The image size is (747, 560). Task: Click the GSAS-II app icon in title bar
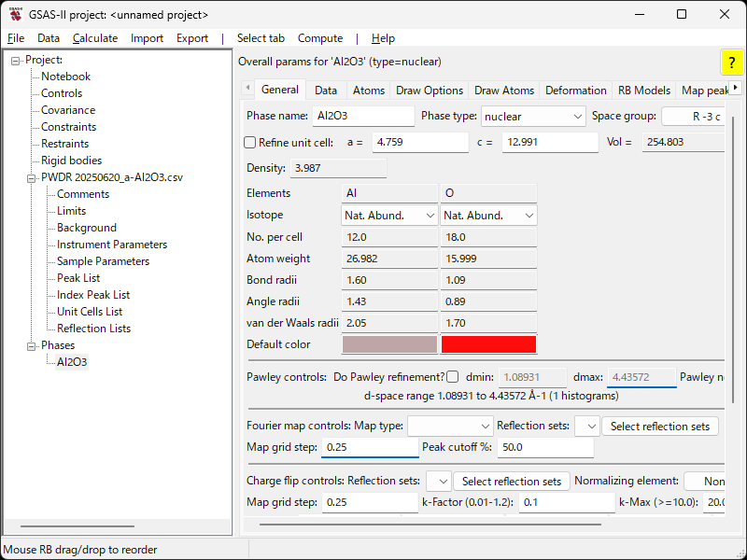pos(16,15)
